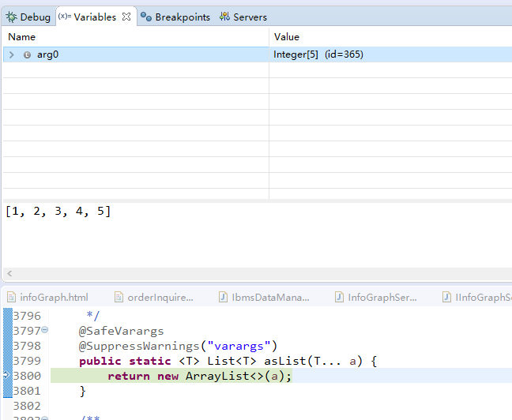512x420 pixels.
Task: Click the Variables (x)= tab icon
Action: [64, 17]
